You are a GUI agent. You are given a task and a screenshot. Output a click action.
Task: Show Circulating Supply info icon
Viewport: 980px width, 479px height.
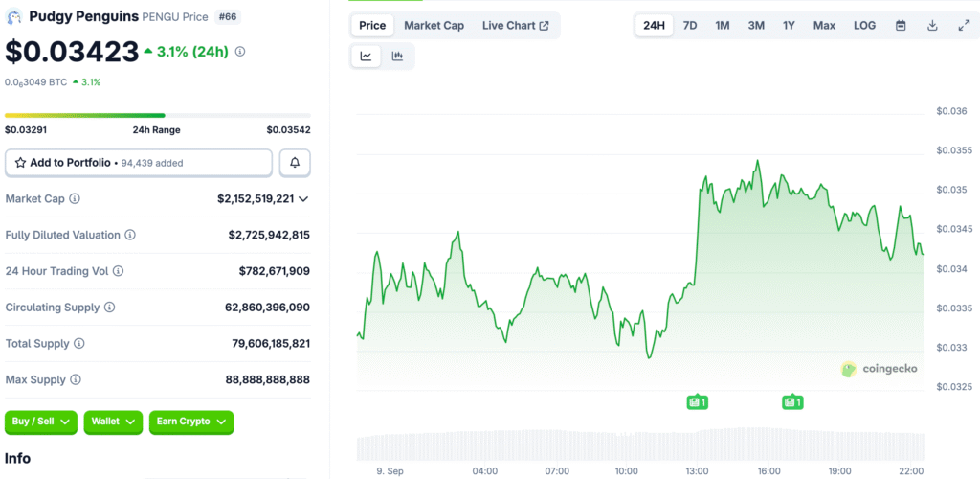point(109,308)
